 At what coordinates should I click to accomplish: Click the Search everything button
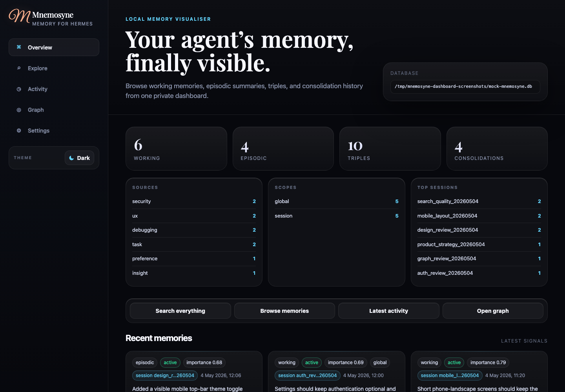click(x=180, y=311)
